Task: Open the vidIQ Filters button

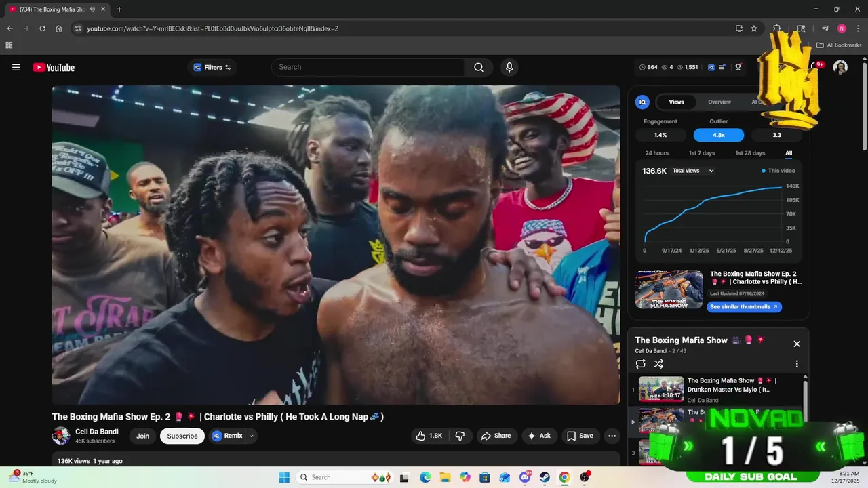Action: coord(212,67)
